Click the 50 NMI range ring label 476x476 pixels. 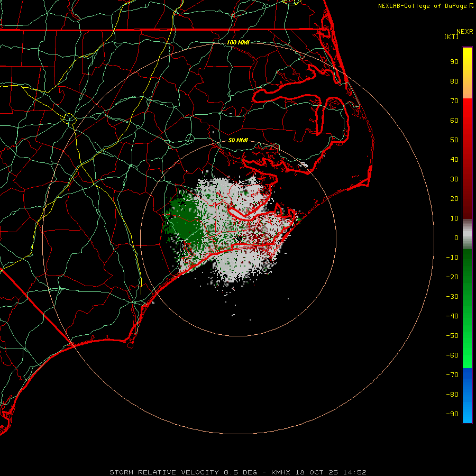pos(238,140)
